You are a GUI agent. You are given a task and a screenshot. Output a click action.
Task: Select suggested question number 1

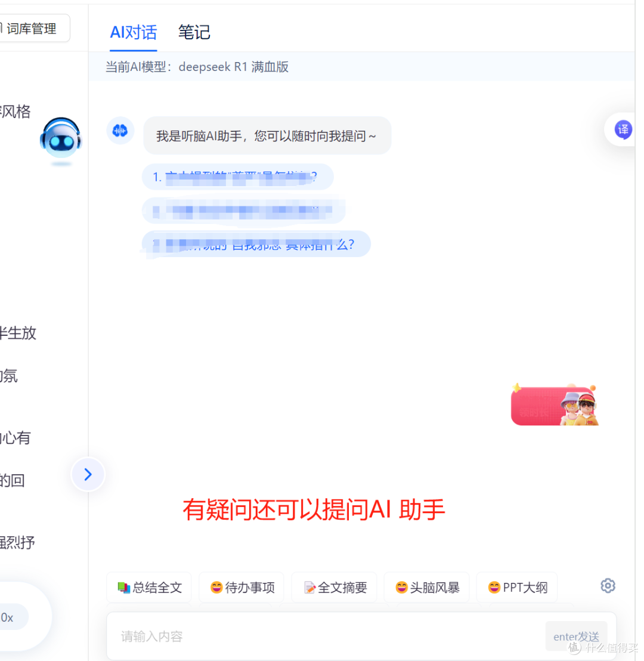coord(238,177)
